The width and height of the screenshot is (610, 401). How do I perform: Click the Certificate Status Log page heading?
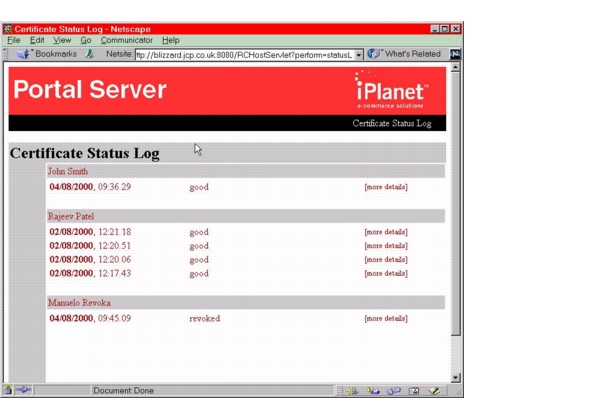click(84, 153)
